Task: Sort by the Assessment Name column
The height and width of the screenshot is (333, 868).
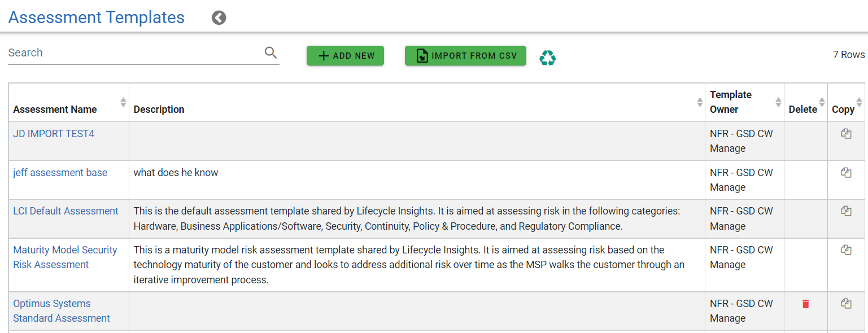Action: click(x=123, y=102)
